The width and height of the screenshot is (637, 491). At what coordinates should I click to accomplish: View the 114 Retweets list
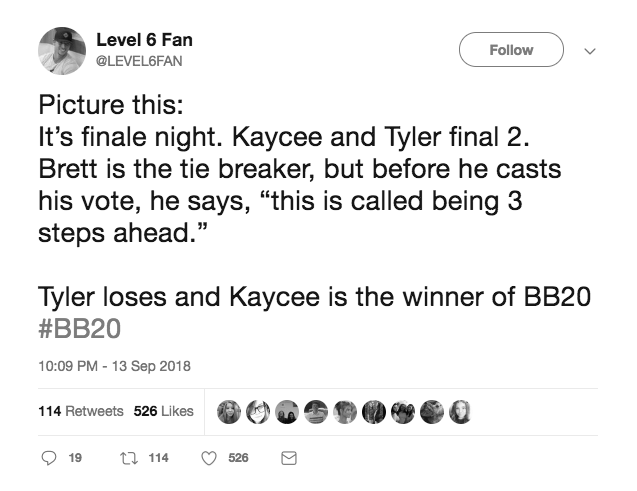[81, 411]
